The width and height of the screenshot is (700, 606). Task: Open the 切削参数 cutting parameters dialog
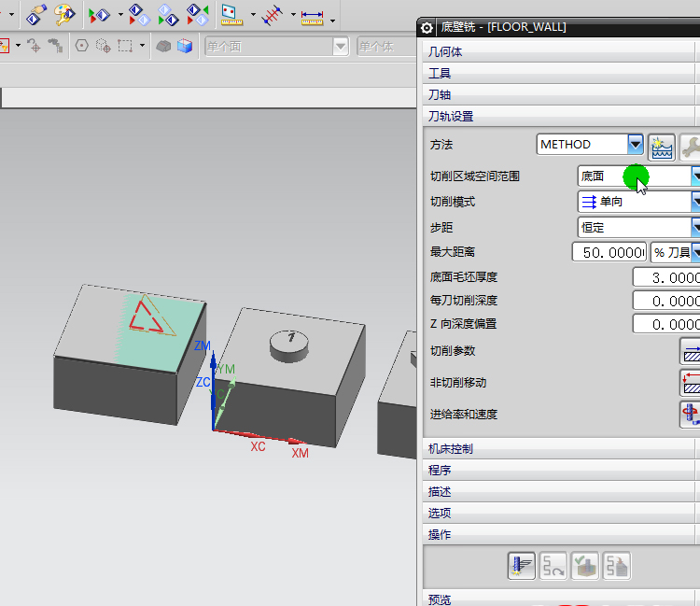(x=690, y=351)
